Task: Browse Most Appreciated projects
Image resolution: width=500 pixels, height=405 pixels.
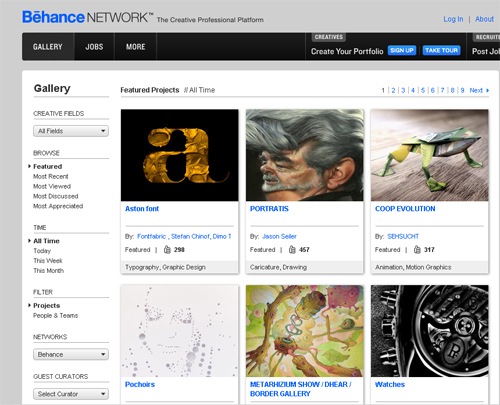Action: pyautogui.click(x=58, y=206)
